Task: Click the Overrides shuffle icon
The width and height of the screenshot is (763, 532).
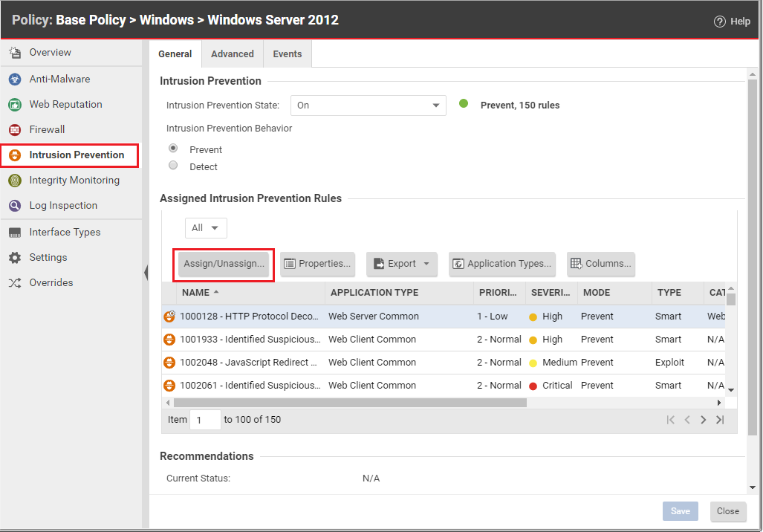Action: pos(15,283)
